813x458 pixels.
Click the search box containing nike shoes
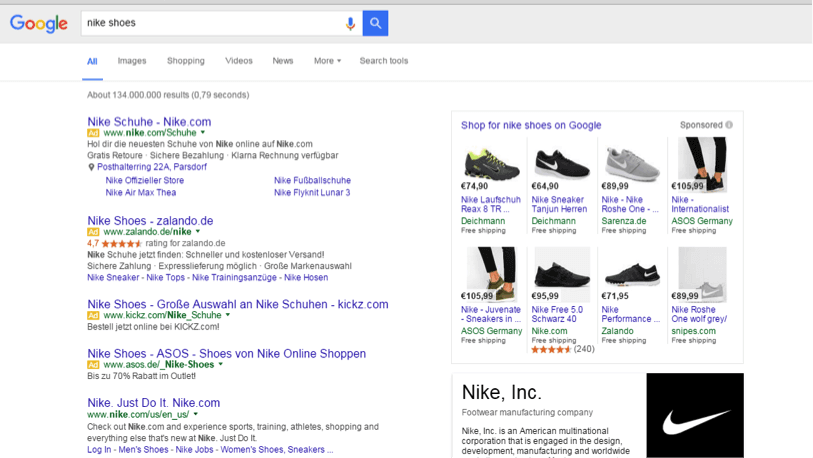210,23
